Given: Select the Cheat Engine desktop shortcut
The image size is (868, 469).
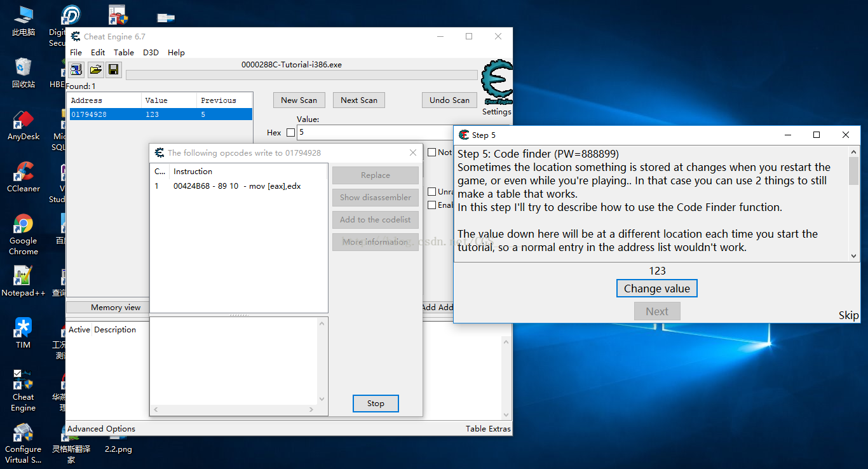Looking at the screenshot, I should pos(24,391).
